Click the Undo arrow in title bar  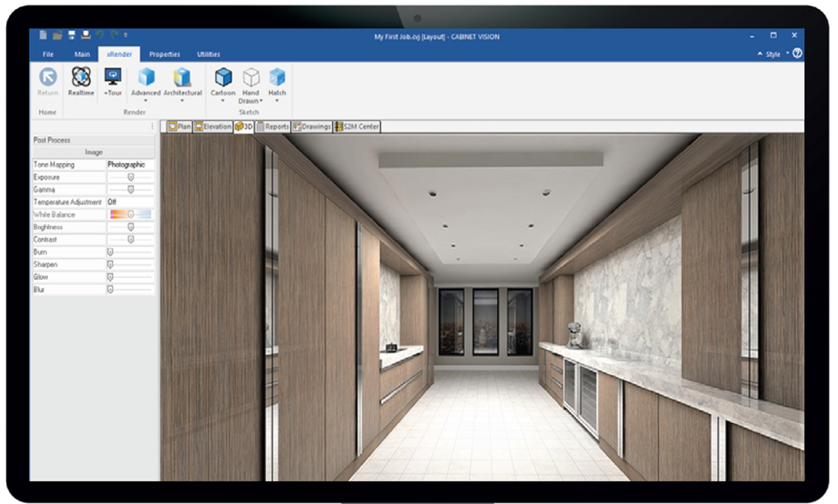pos(99,36)
